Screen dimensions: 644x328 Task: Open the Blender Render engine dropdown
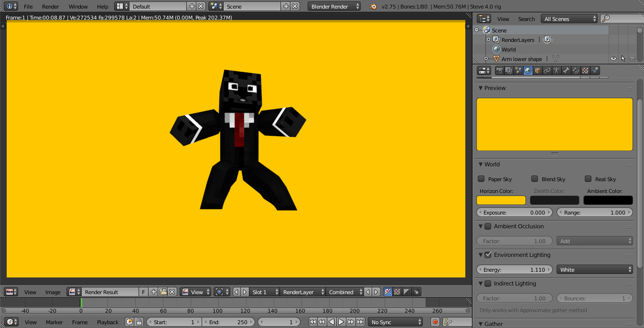tap(333, 6)
